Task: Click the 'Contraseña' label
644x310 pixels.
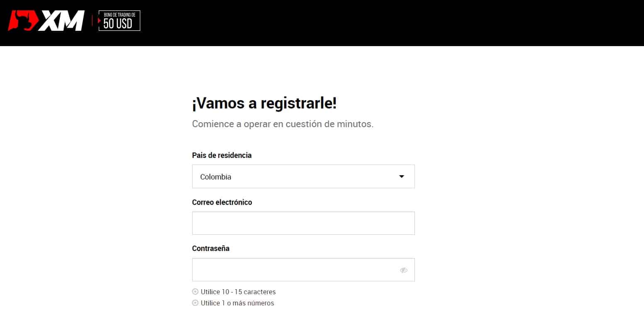Action: click(211, 248)
